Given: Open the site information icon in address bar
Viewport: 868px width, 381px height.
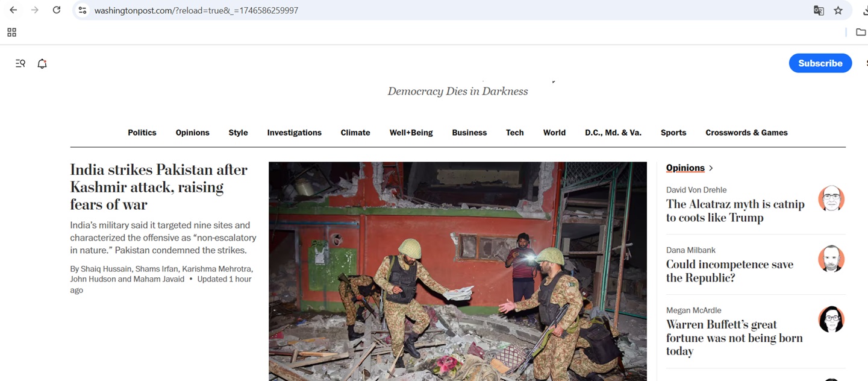Looking at the screenshot, I should pos(83,10).
